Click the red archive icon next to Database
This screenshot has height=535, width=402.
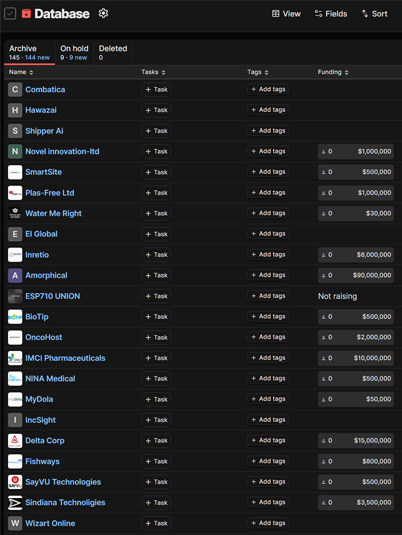point(26,14)
